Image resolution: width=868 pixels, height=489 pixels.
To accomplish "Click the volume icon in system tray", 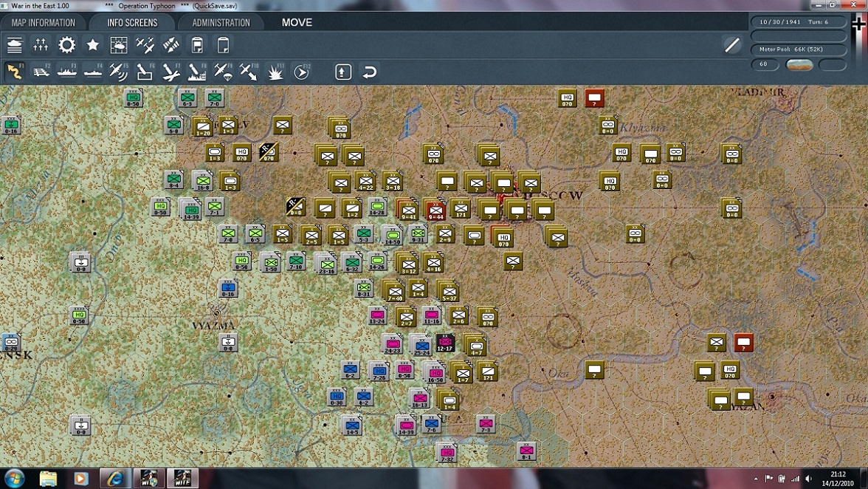I will pos(808,479).
